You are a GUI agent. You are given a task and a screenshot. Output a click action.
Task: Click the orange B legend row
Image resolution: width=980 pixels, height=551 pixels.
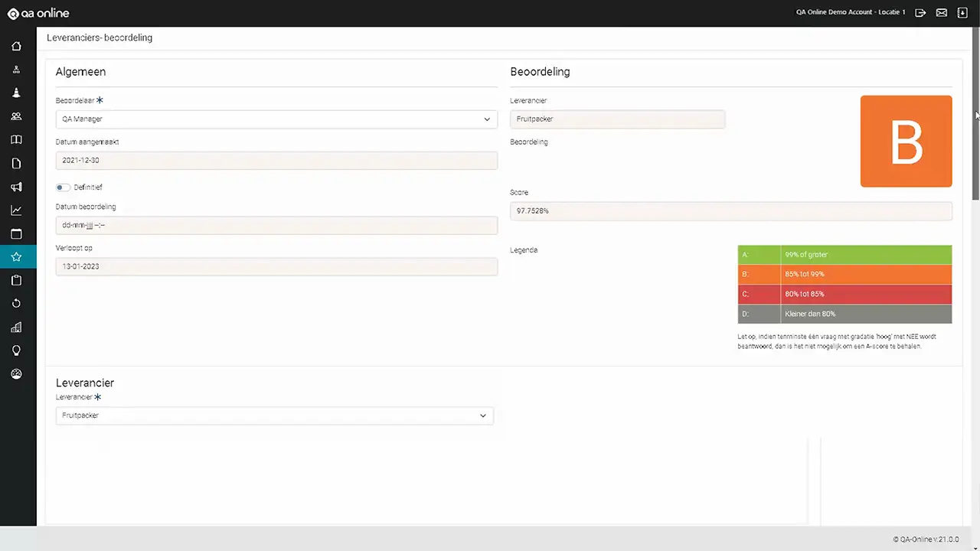click(845, 274)
